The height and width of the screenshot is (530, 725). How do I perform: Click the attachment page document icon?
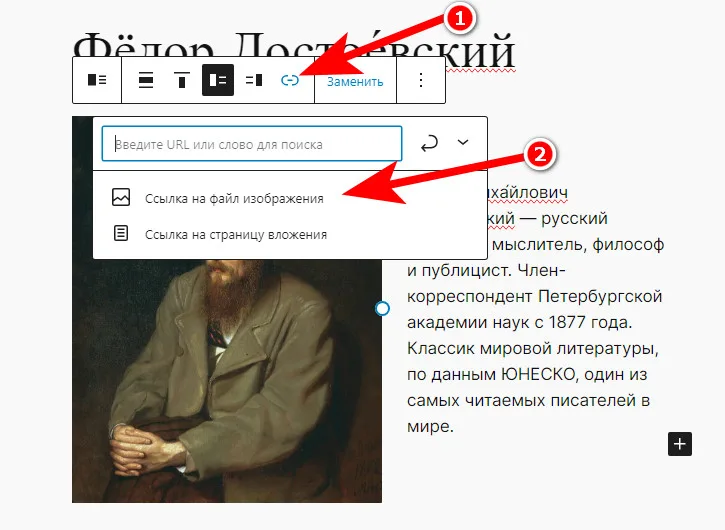pos(121,233)
